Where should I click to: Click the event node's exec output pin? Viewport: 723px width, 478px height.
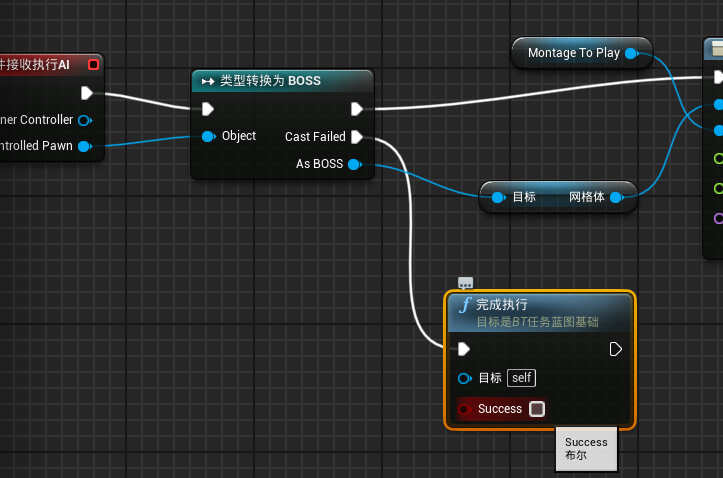pos(87,93)
